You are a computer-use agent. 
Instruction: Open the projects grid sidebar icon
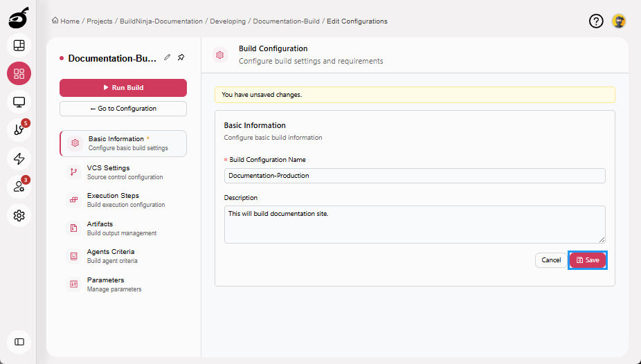pos(19,73)
